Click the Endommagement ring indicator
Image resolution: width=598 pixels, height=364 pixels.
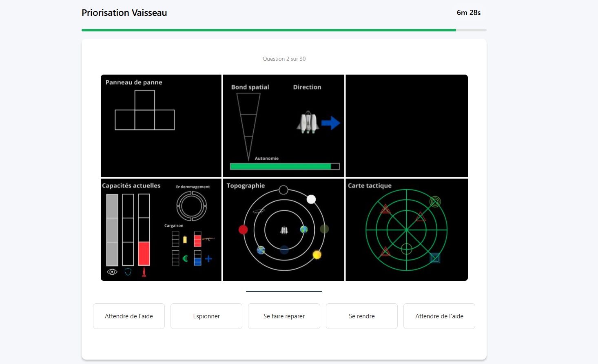(192, 206)
